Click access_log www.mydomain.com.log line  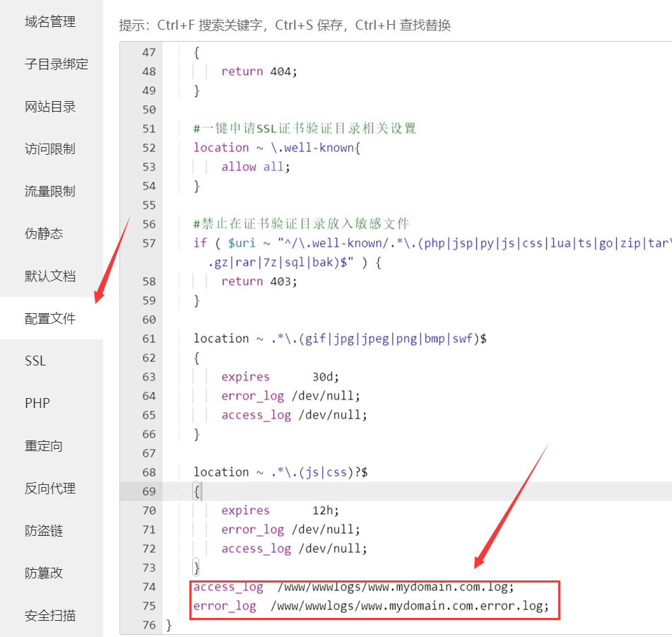coord(353,587)
